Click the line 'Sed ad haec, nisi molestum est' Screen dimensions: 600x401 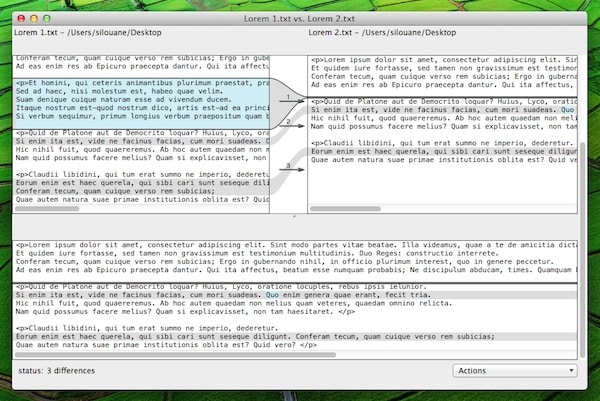point(119,91)
